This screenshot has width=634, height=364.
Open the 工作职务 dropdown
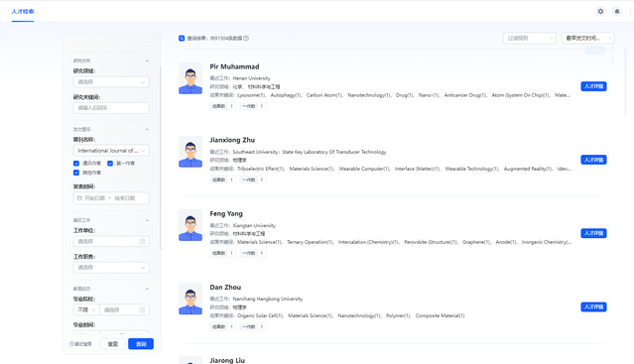point(111,268)
